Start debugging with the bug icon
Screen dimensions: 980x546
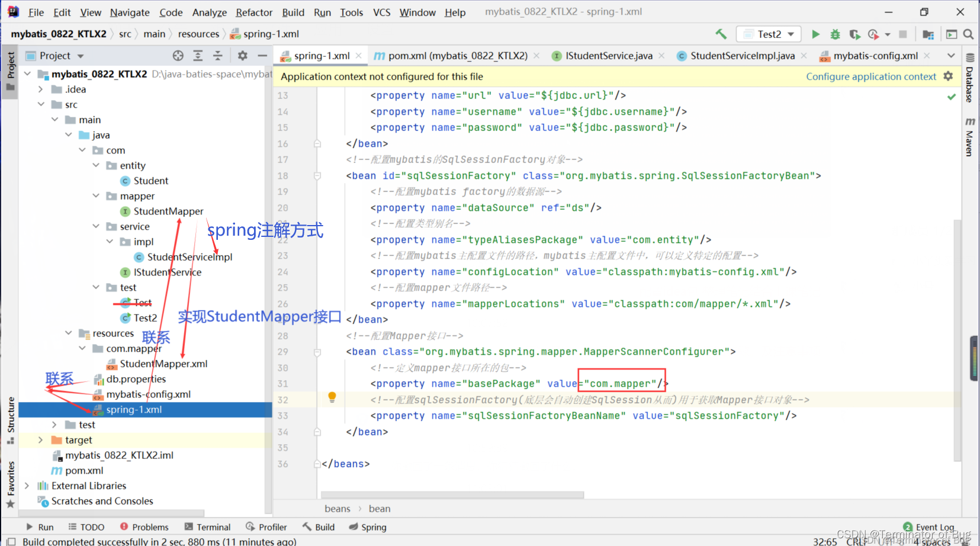[835, 34]
